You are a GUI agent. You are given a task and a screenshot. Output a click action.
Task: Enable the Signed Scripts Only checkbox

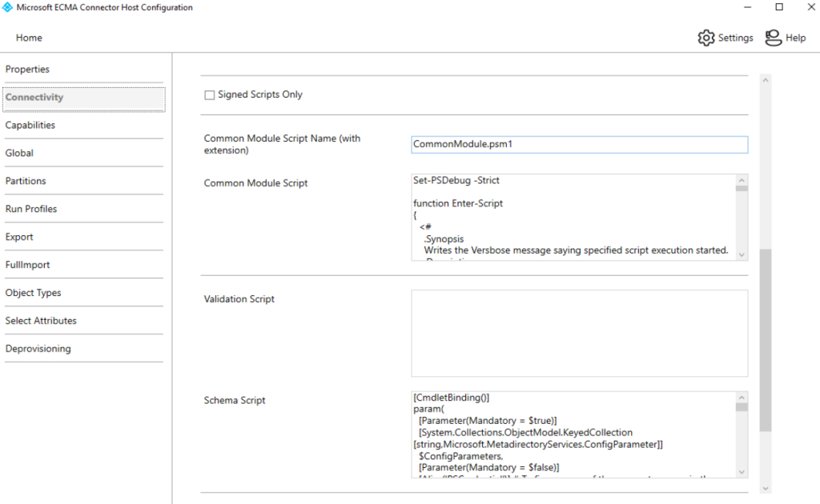click(x=209, y=94)
